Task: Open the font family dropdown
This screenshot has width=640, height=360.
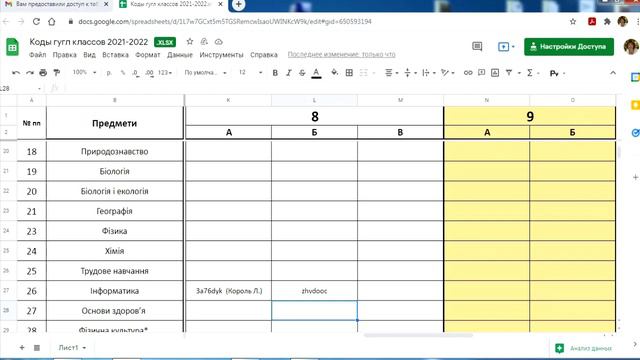Action: tap(205, 73)
